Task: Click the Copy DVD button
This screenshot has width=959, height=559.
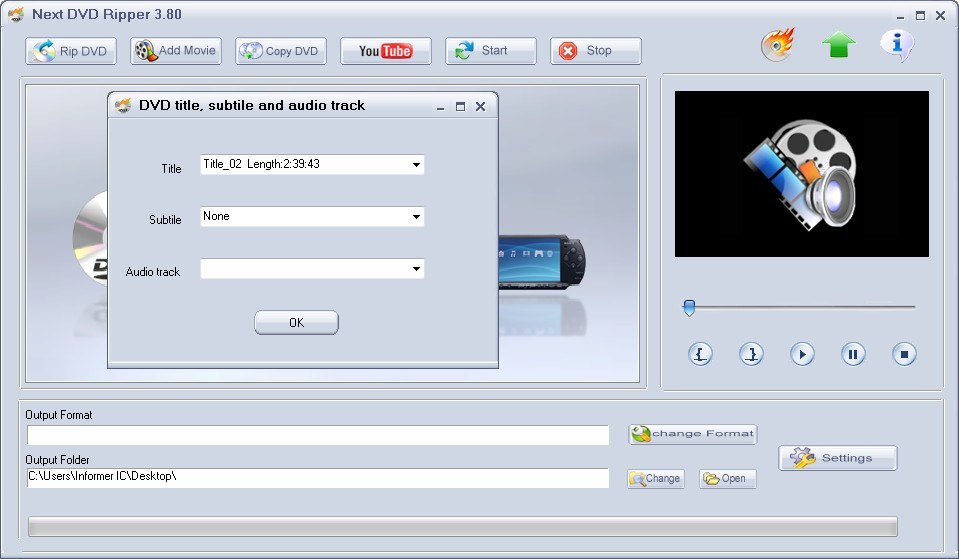Action: [280, 51]
